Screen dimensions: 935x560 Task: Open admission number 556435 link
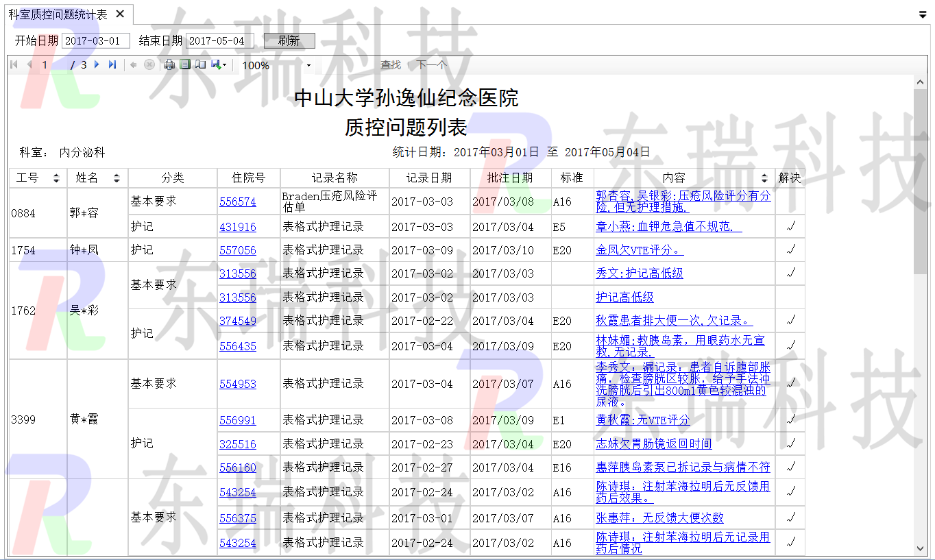coord(238,347)
